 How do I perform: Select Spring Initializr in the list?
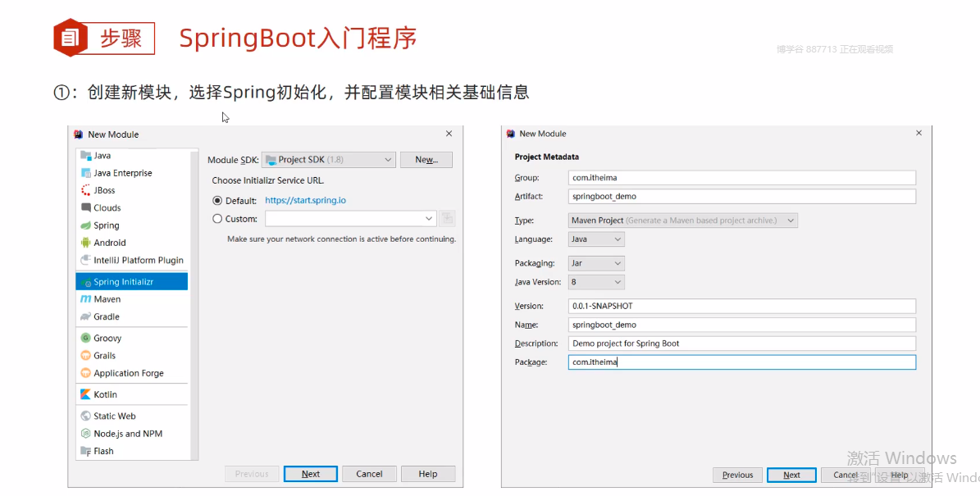click(x=132, y=282)
